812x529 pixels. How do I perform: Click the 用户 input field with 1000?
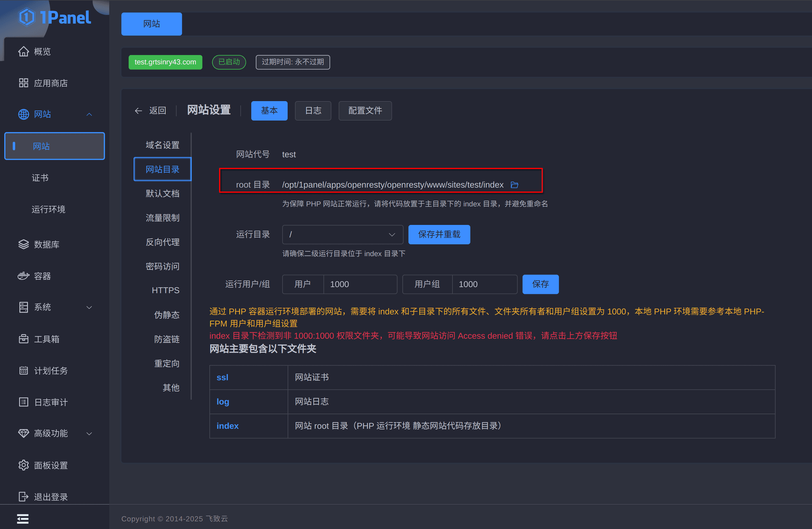tap(359, 284)
